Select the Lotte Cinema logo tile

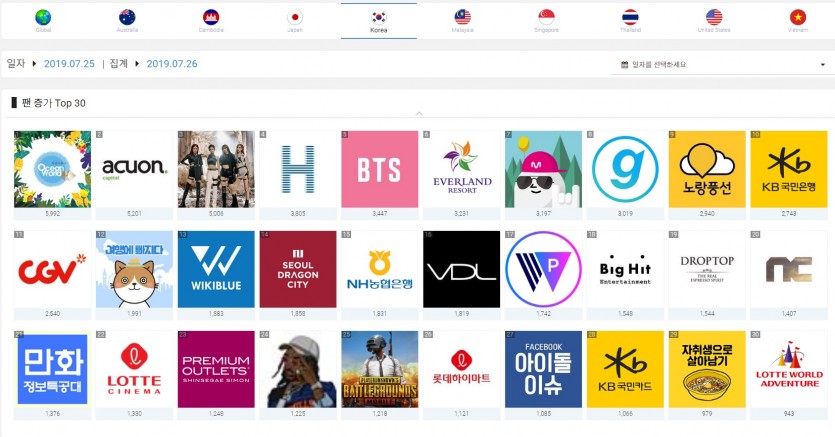click(x=134, y=369)
